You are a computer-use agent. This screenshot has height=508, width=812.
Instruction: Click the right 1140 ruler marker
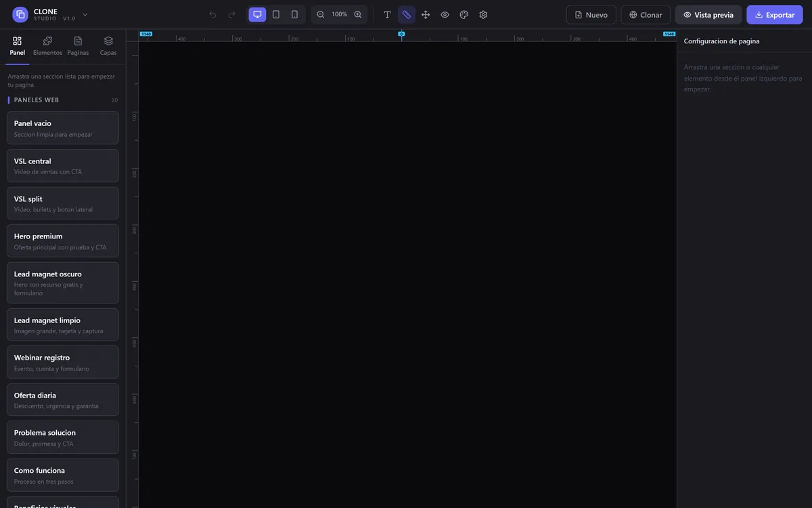point(669,34)
